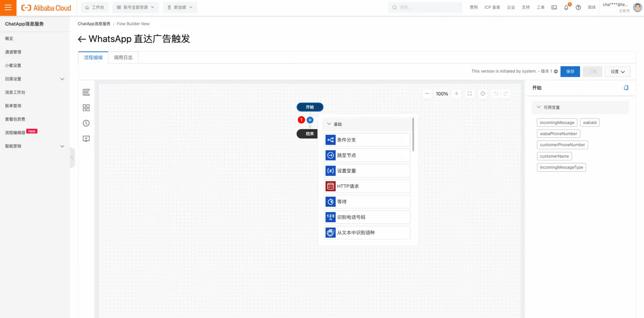Open 账单查询 in the sidebar
The image size is (644, 318).
point(13,106)
